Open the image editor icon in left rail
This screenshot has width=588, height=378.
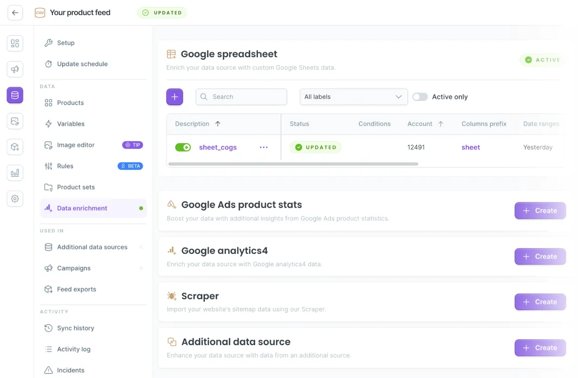coord(15,121)
